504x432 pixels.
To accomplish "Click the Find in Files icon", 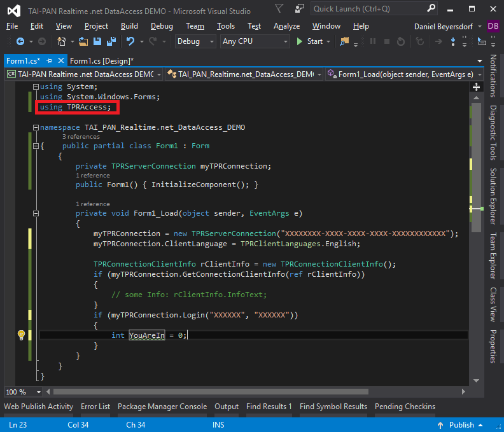I will pyautogui.click(x=344, y=41).
